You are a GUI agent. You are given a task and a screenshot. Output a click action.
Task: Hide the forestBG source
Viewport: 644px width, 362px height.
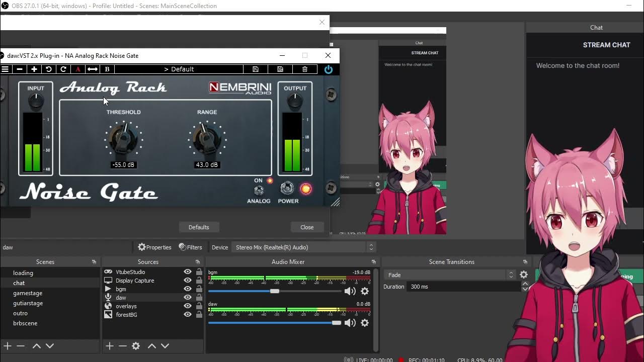tap(188, 315)
